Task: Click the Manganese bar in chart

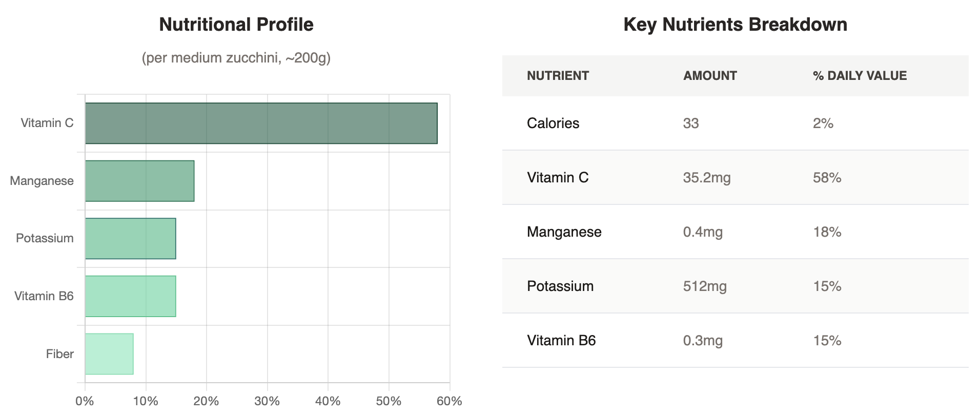Action: coord(139,181)
